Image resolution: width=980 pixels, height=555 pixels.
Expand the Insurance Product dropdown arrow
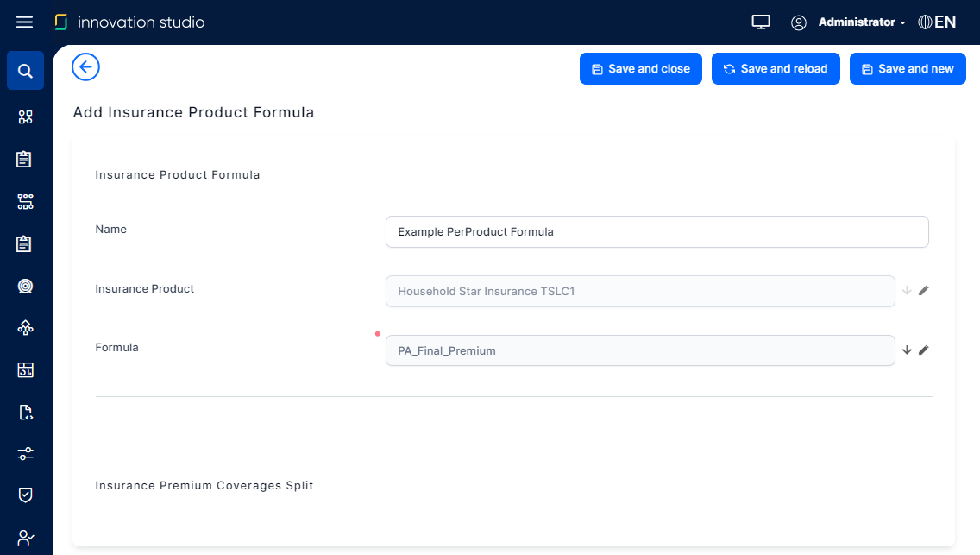(x=907, y=291)
